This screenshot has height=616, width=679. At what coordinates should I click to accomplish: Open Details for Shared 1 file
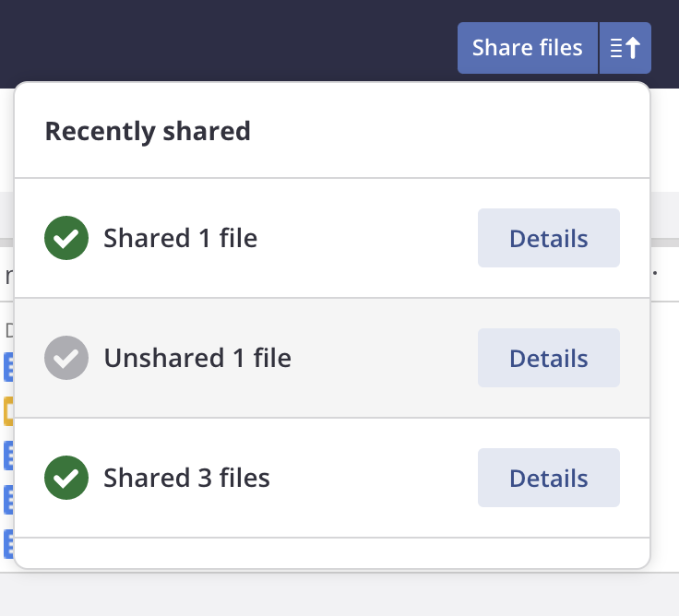(549, 238)
